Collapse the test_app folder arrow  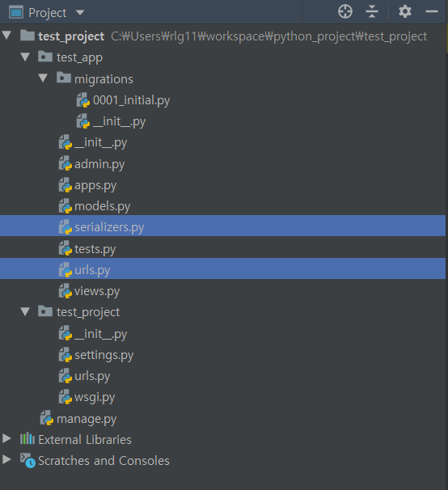25,57
